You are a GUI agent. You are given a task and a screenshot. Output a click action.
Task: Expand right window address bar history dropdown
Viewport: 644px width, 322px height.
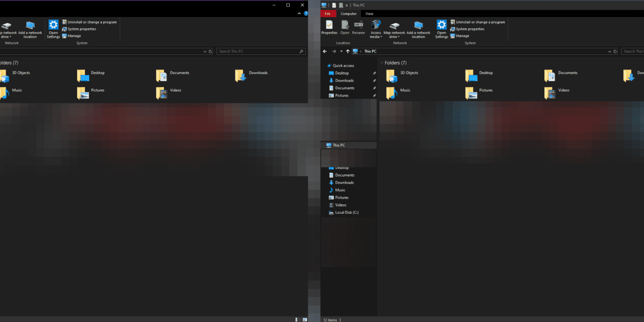point(609,51)
